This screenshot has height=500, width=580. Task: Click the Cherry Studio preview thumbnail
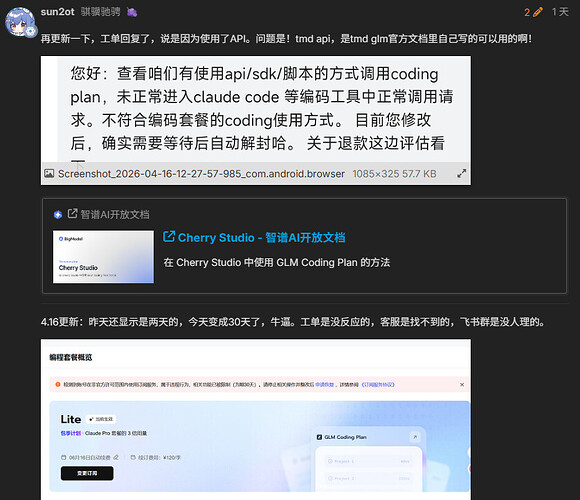[x=103, y=257]
